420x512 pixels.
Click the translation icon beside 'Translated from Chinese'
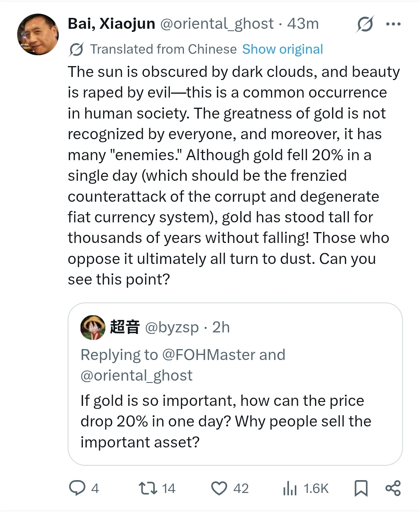click(76, 49)
